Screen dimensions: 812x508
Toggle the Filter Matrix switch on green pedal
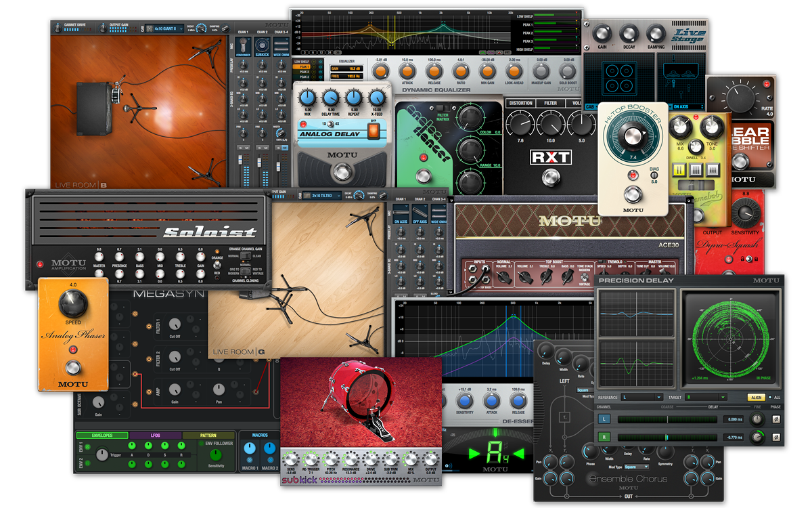443,108
